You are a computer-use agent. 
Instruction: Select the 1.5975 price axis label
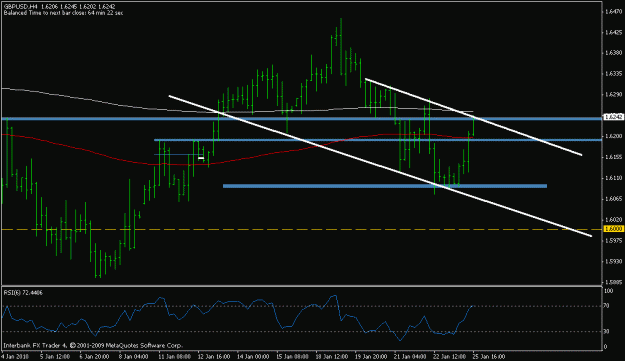click(613, 240)
